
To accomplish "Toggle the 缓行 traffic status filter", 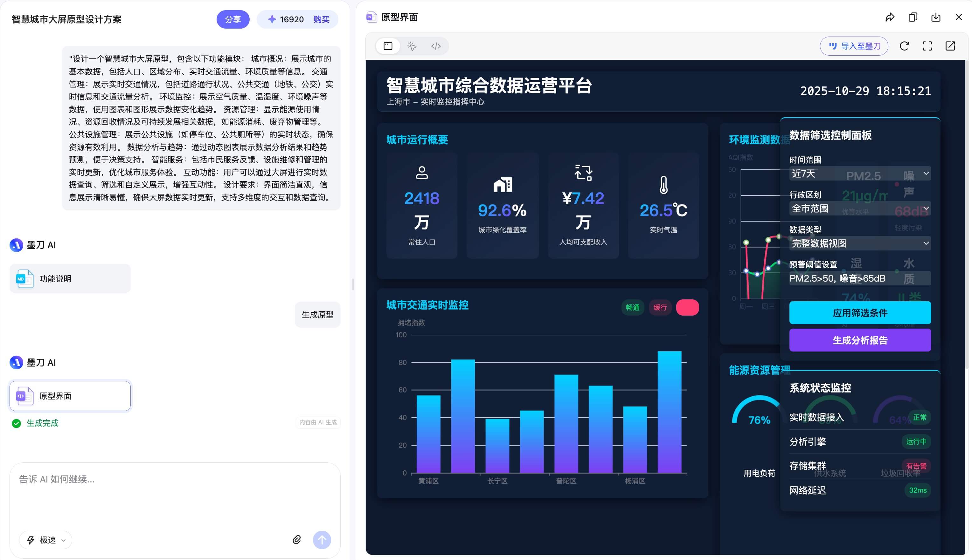I will click(x=660, y=307).
